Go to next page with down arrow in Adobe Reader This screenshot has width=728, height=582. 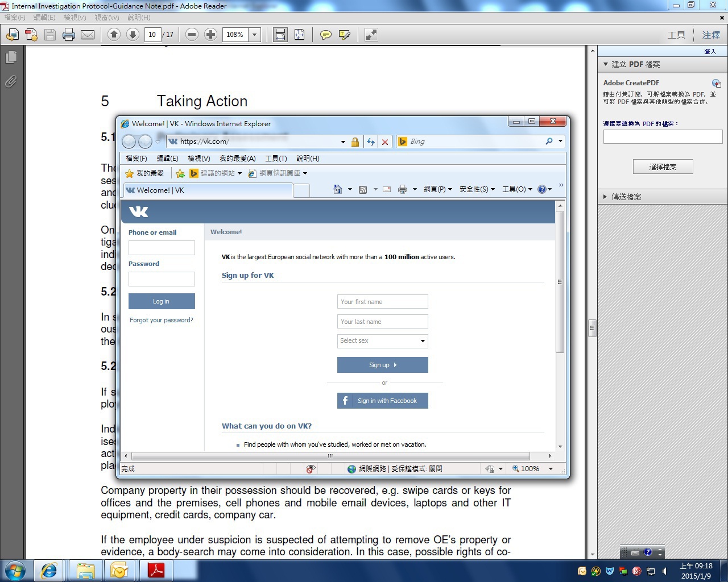[x=133, y=35]
